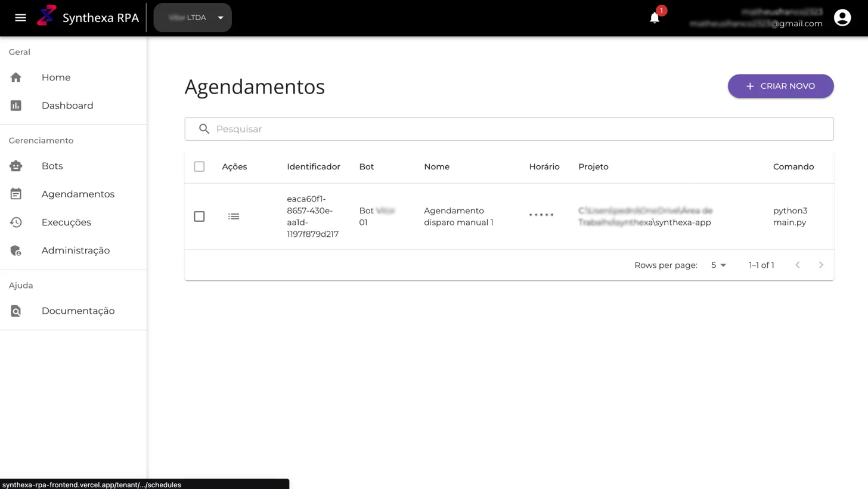Click the Comando column header
The width and height of the screenshot is (868, 489).
(x=793, y=166)
